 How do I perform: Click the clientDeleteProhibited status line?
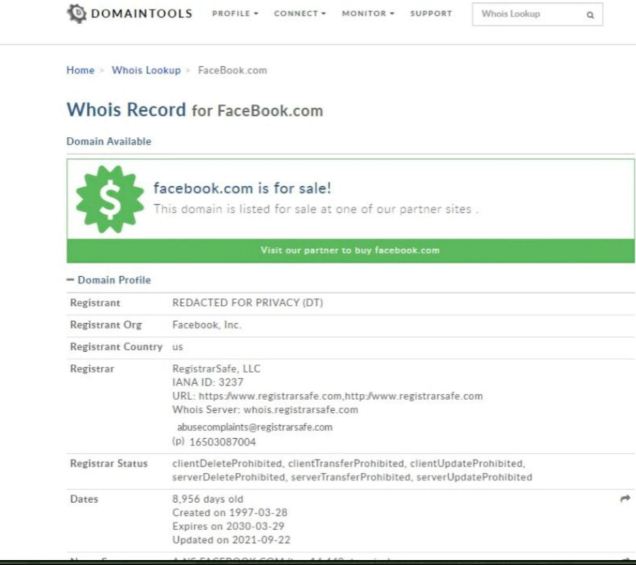[349, 463]
